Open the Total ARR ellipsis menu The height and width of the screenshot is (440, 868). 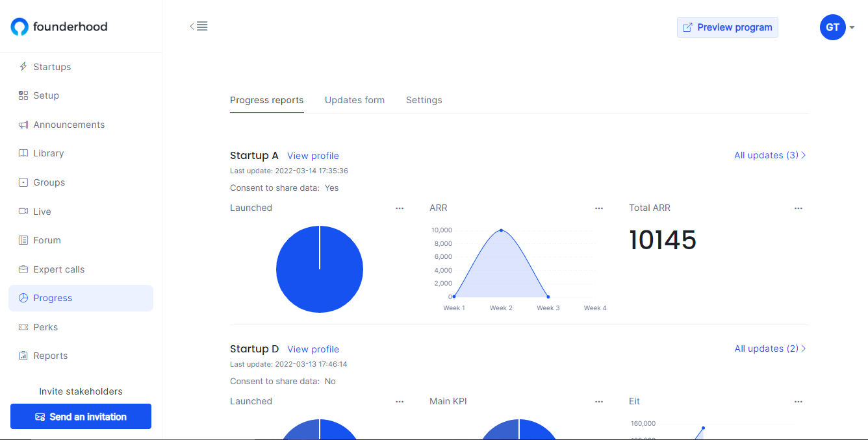(x=798, y=208)
